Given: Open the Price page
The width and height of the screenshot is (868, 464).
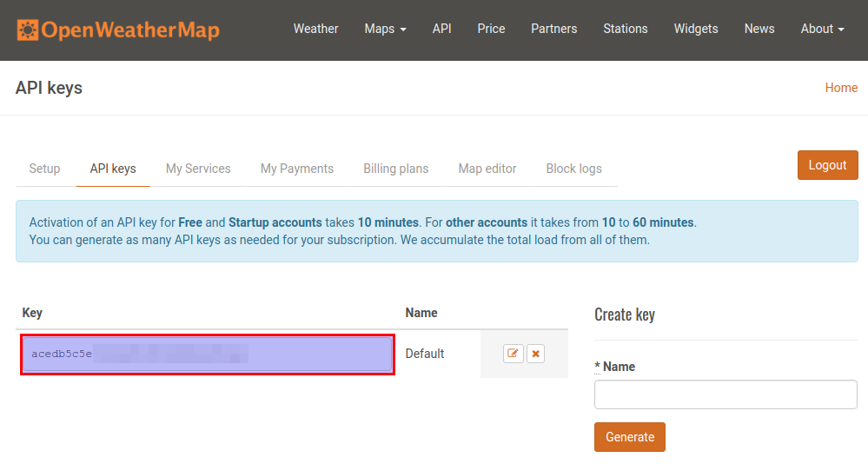Looking at the screenshot, I should pyautogui.click(x=491, y=29).
